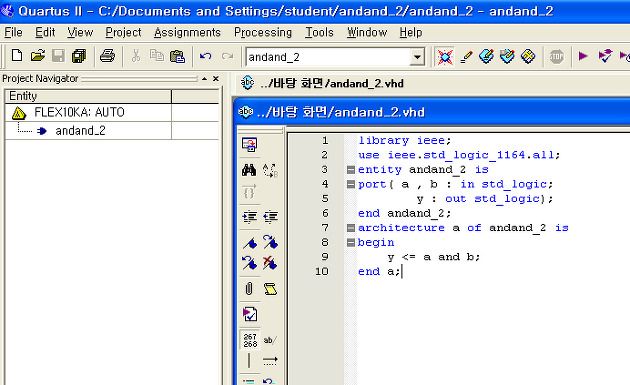This screenshot has height=385, width=630.
Task: Open the Floorplan chip icon with check
Action: [507, 57]
